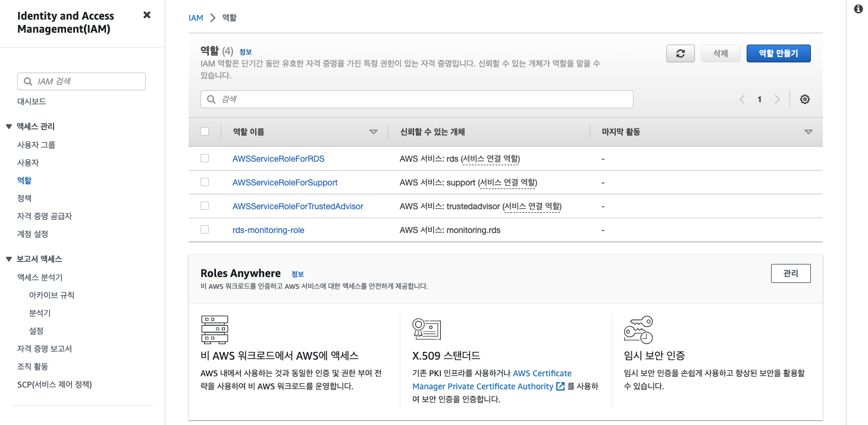The image size is (868, 425).
Task: Collapse the 액세스 관리 section
Action: (x=8, y=127)
